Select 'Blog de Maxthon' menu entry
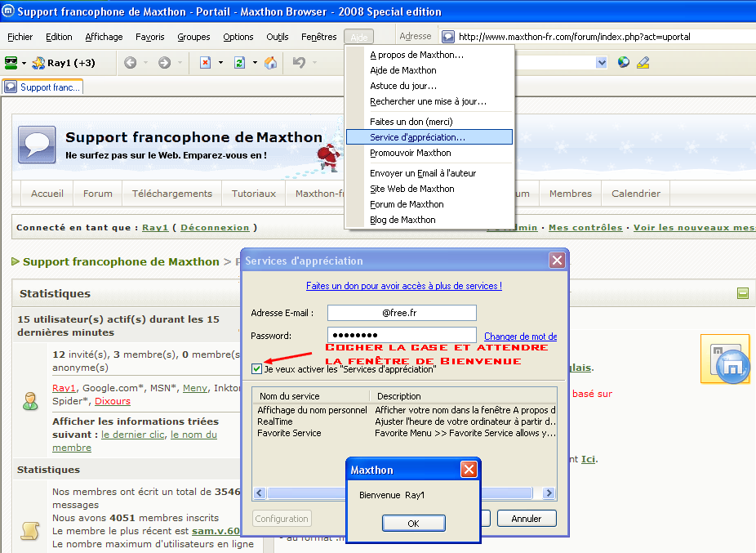This screenshot has width=756, height=553. pyautogui.click(x=429, y=220)
